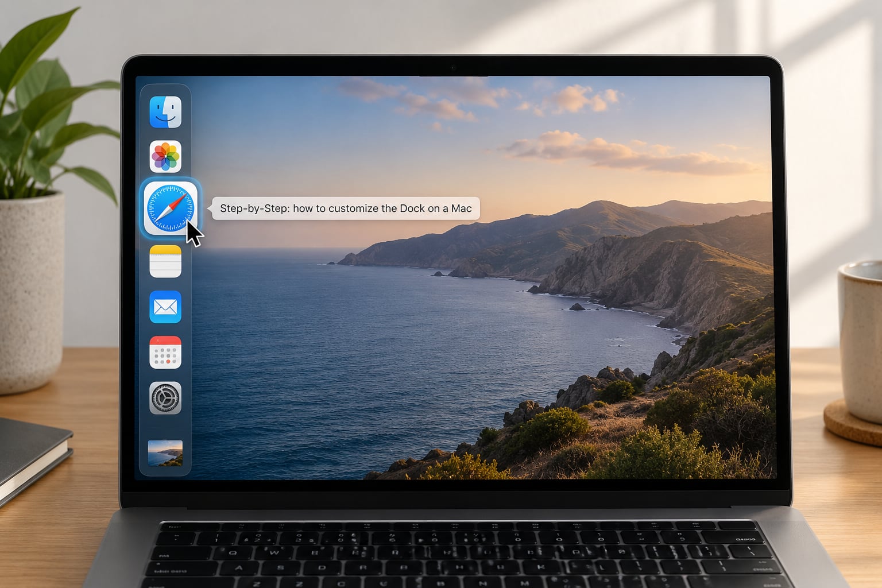This screenshot has height=588, width=882.
Task: Open the Safari compass icon
Action: tap(170, 208)
